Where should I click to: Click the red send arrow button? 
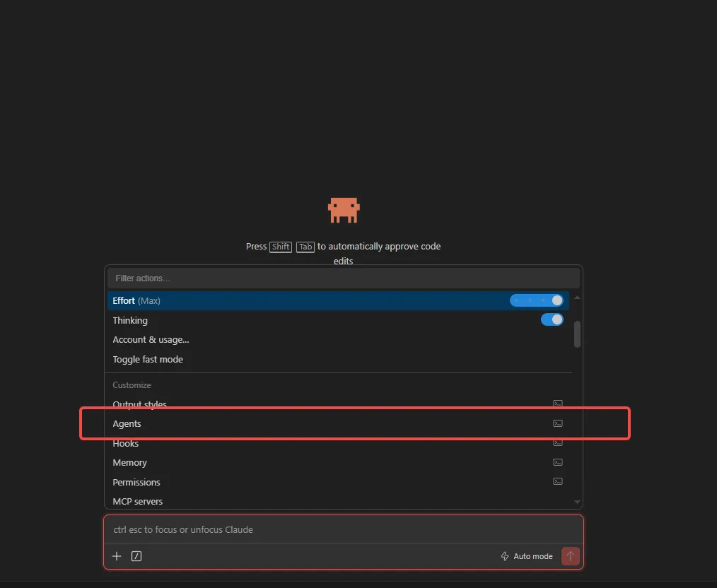pos(570,556)
